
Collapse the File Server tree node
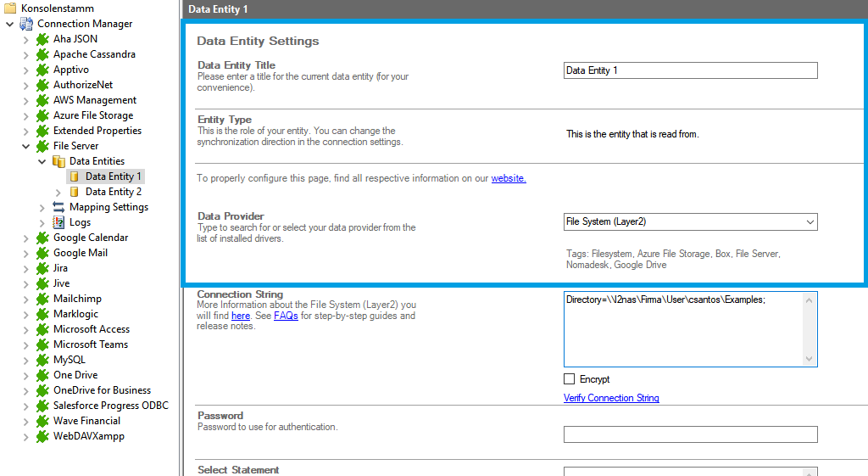(26, 146)
